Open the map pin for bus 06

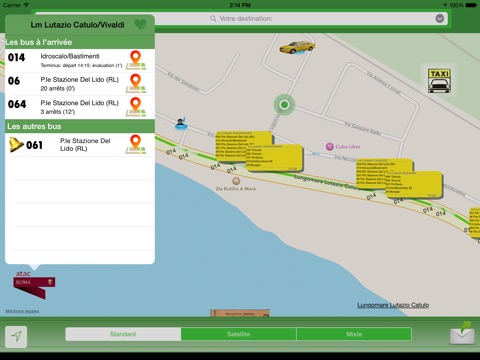136,84
